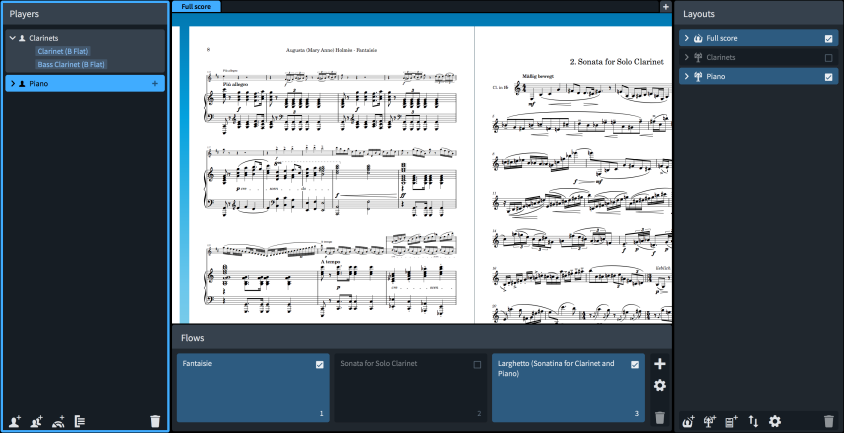Click the Layouts panel header

[x=758, y=14]
